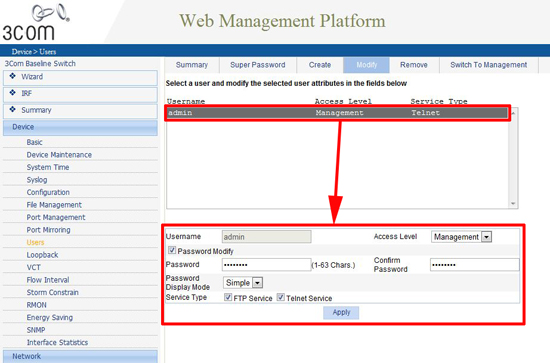This screenshot has width=550, height=363.
Task: Toggle the Password Modify checkbox
Action: pos(172,250)
